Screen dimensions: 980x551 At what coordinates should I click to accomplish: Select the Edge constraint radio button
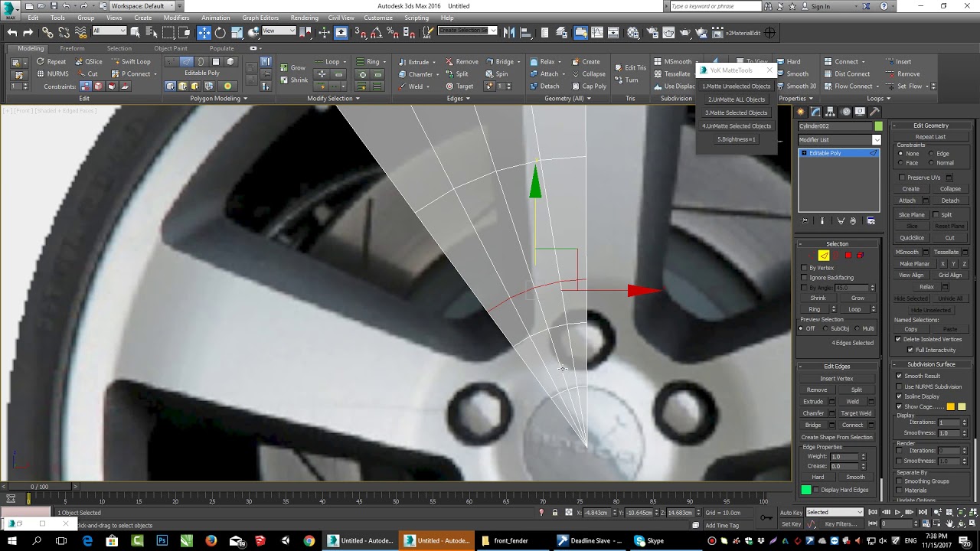click(x=931, y=154)
